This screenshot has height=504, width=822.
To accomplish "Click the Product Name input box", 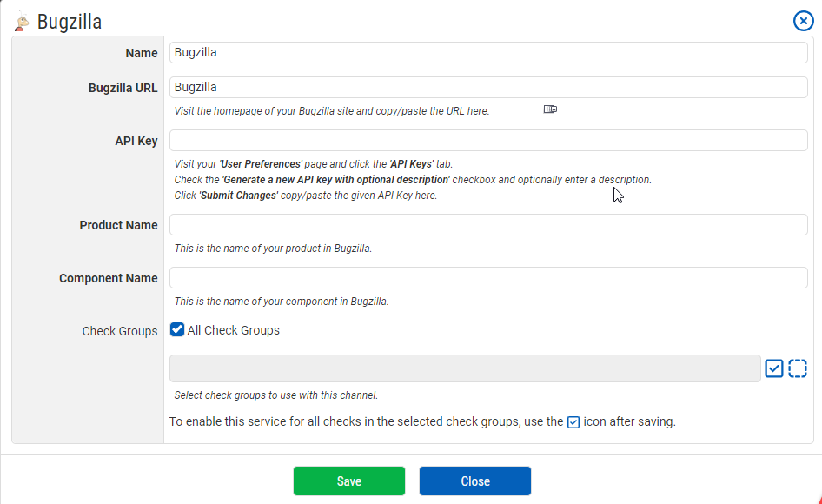I will click(488, 225).
